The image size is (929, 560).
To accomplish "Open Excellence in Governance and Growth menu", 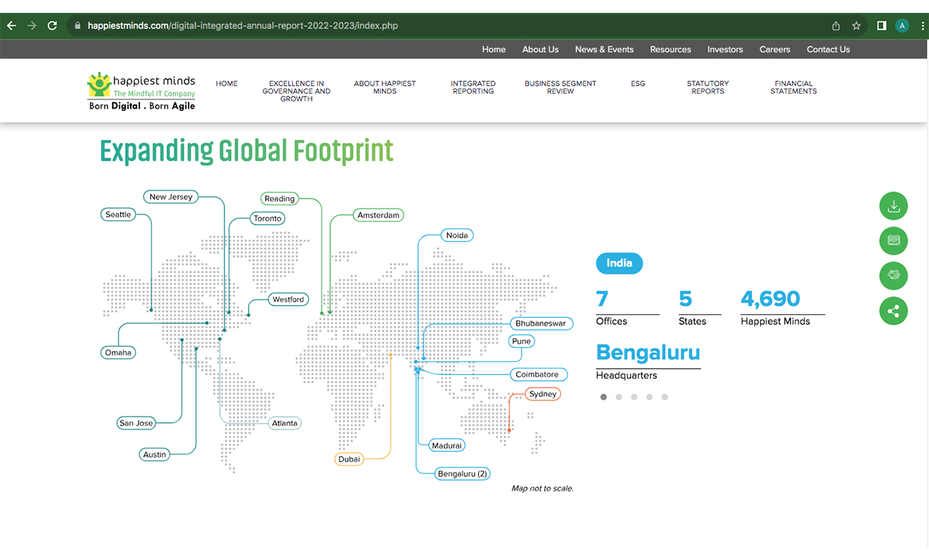I will pyautogui.click(x=297, y=91).
